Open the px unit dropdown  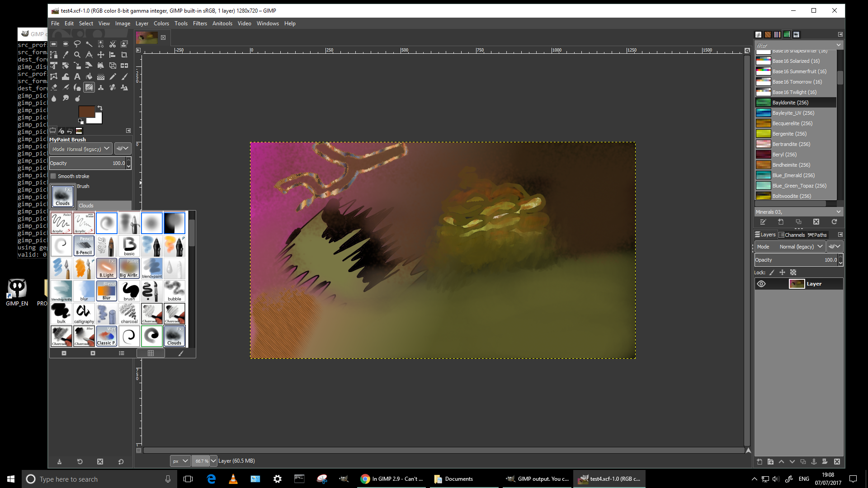pyautogui.click(x=179, y=461)
